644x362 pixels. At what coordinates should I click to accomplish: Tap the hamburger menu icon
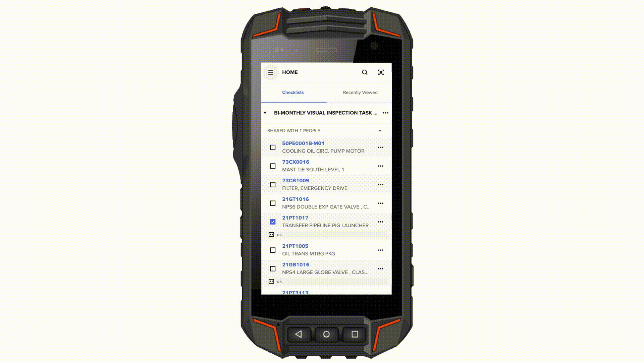click(x=271, y=72)
